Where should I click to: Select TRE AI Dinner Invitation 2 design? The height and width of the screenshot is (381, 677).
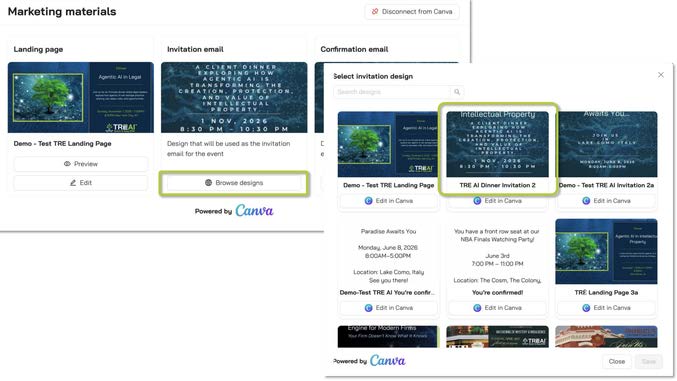click(497, 144)
